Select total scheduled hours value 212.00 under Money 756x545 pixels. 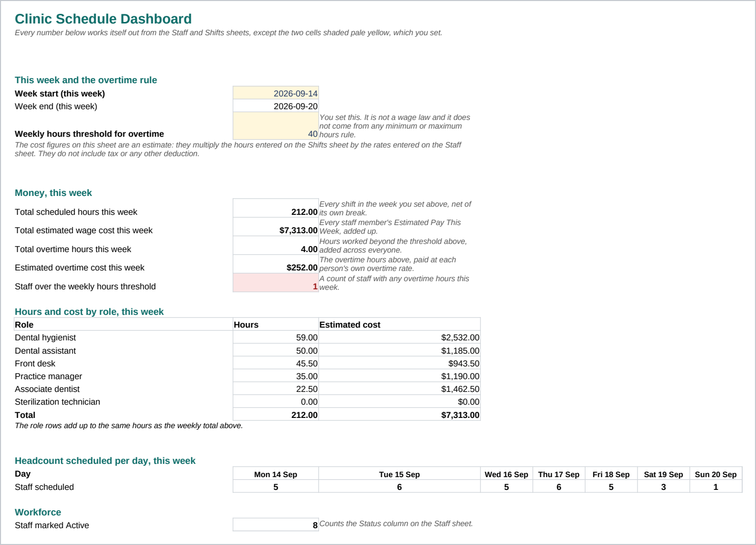click(x=276, y=208)
